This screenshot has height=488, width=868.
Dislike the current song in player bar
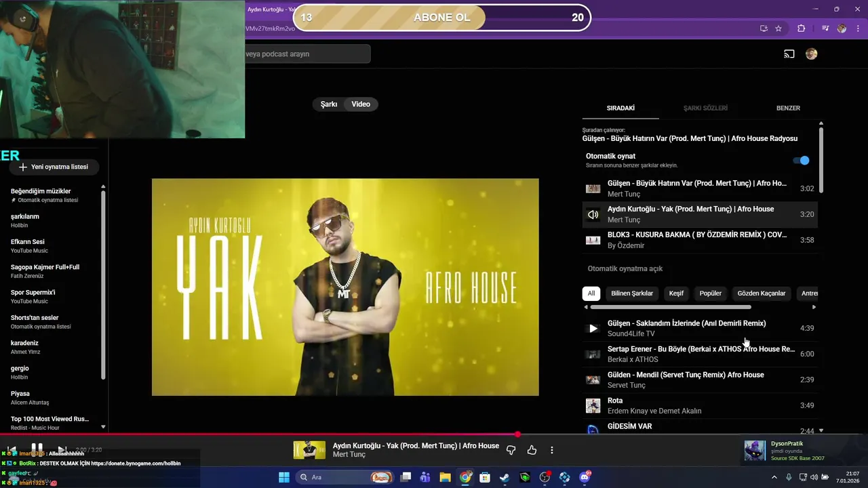pyautogui.click(x=511, y=450)
